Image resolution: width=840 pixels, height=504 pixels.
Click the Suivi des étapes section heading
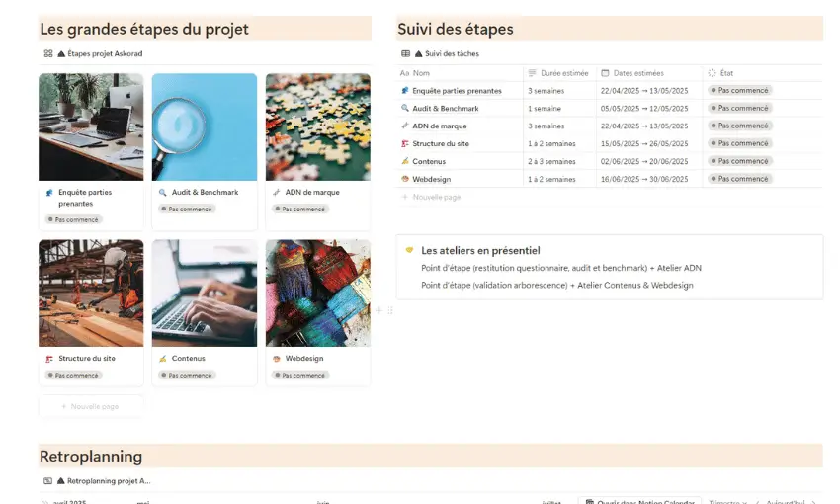point(456,29)
